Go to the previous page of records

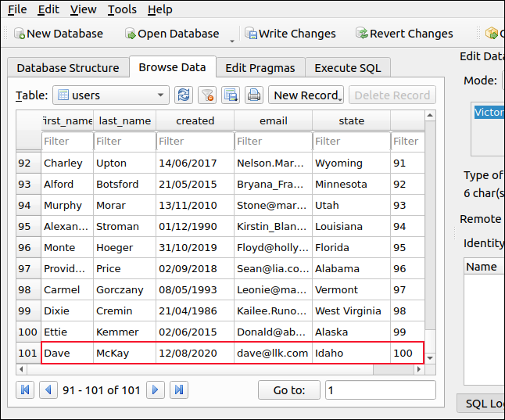coord(48,389)
